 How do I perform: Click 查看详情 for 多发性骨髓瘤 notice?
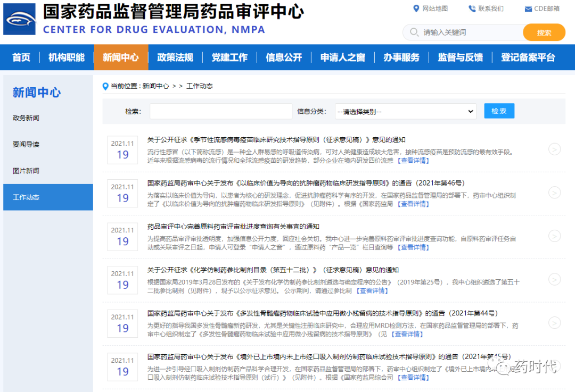tap(407, 334)
